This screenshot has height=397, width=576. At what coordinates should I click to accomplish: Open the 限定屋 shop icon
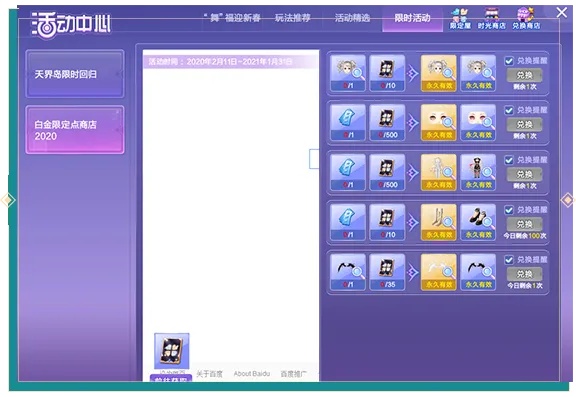[x=460, y=18]
